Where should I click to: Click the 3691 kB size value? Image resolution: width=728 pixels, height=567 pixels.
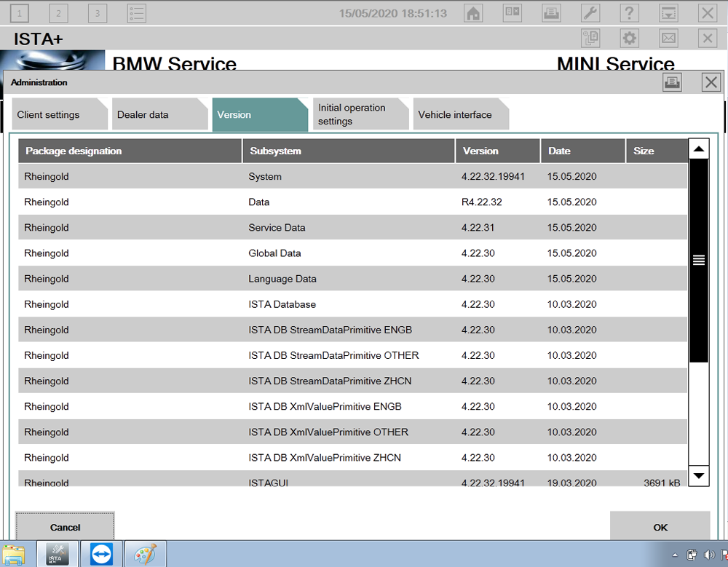point(662,483)
